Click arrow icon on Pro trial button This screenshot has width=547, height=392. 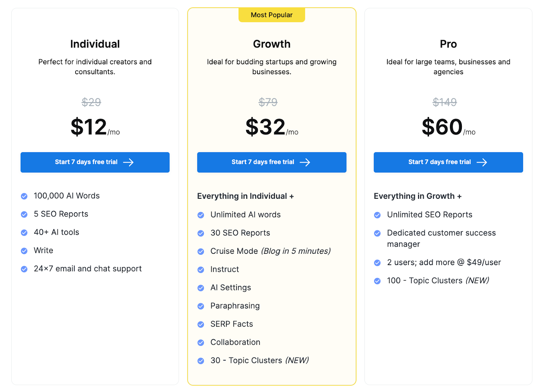[x=482, y=162]
